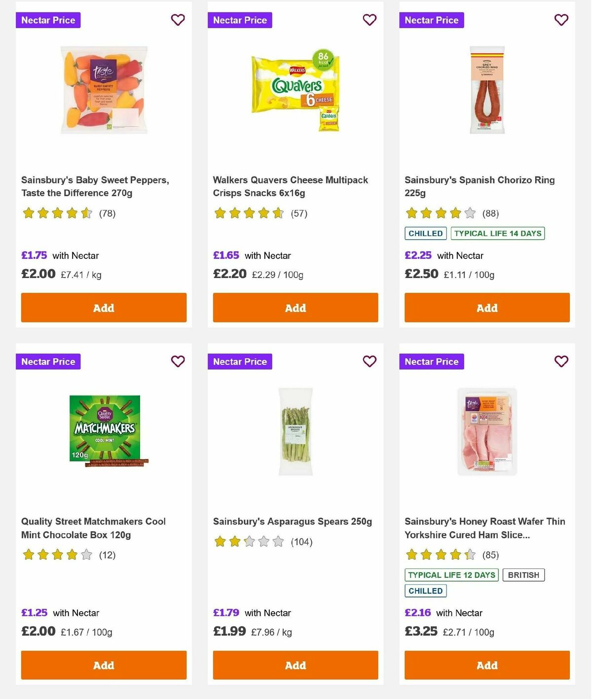Click the heart icon on Honey Roast Ham
This screenshot has width=592, height=700.
pyautogui.click(x=560, y=361)
